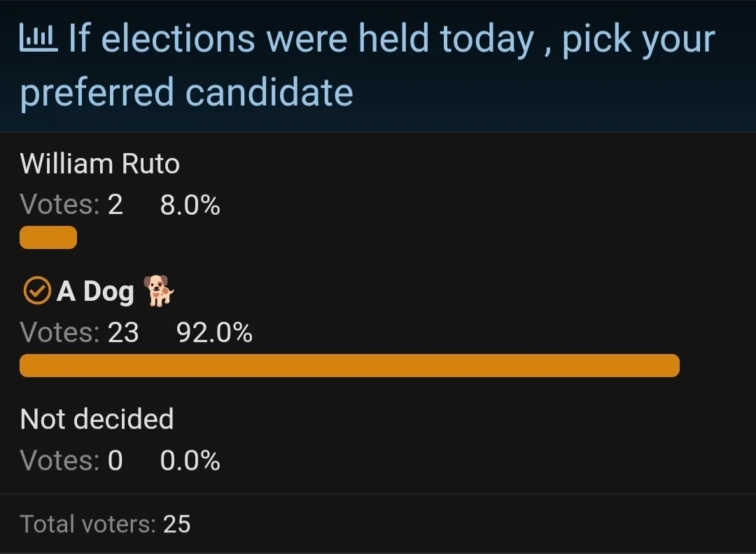Click the number 25 in total voters

tap(176, 524)
